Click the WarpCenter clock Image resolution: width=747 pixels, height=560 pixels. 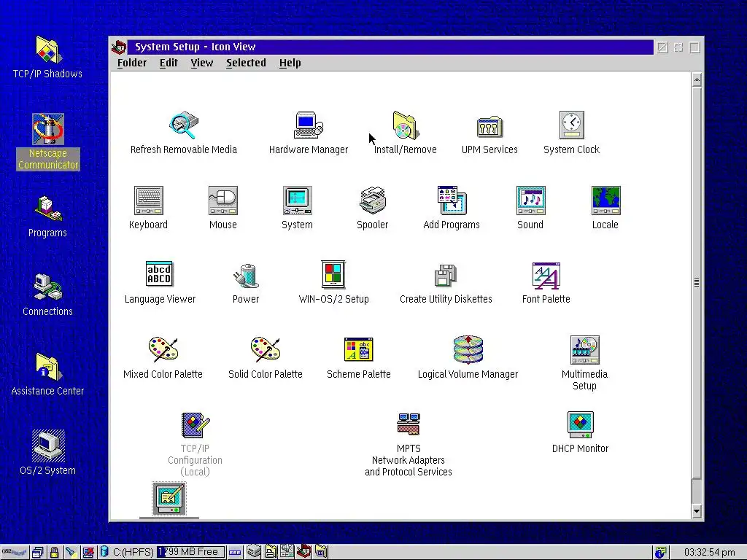click(x=709, y=553)
